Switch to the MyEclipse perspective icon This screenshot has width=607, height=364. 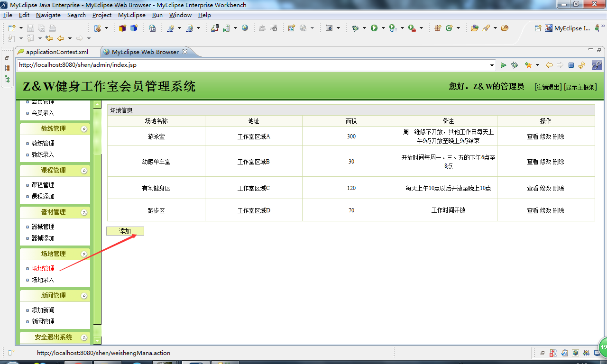coord(549,28)
